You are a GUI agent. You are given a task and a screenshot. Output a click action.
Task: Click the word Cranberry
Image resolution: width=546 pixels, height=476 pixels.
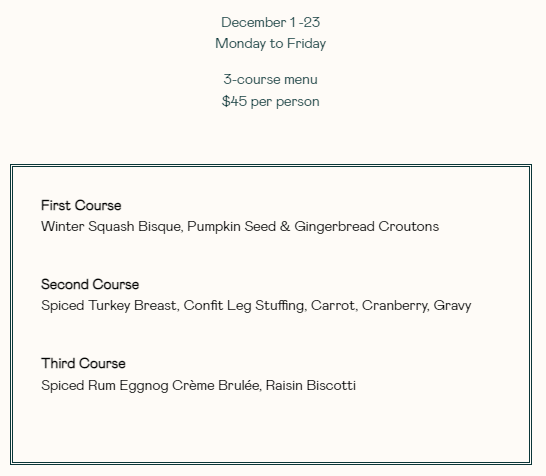[395, 306]
